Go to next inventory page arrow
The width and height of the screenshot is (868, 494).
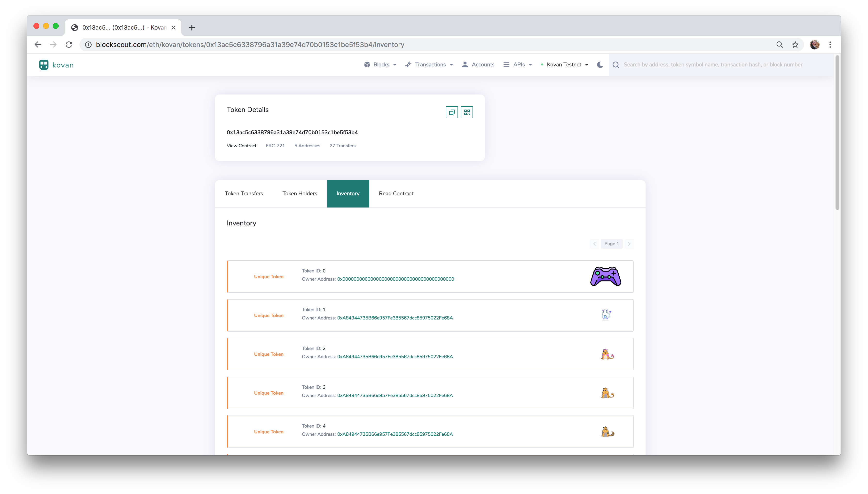629,244
